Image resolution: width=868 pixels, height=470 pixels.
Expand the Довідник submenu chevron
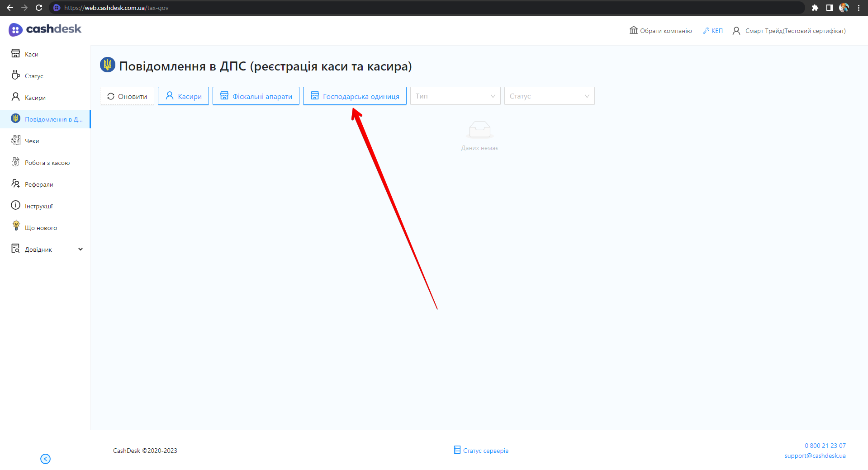pos(81,249)
